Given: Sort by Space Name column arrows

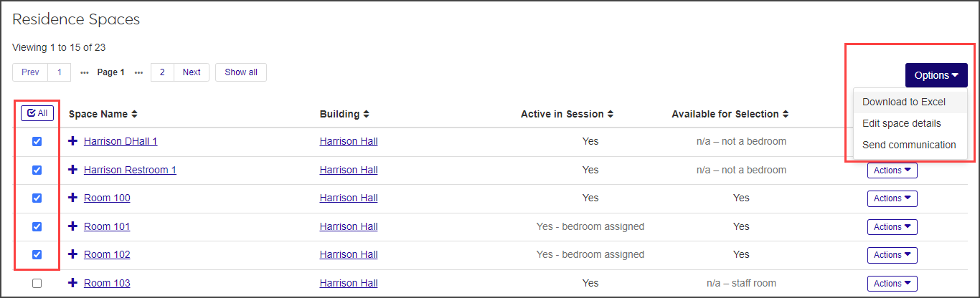Looking at the screenshot, I should tap(134, 114).
